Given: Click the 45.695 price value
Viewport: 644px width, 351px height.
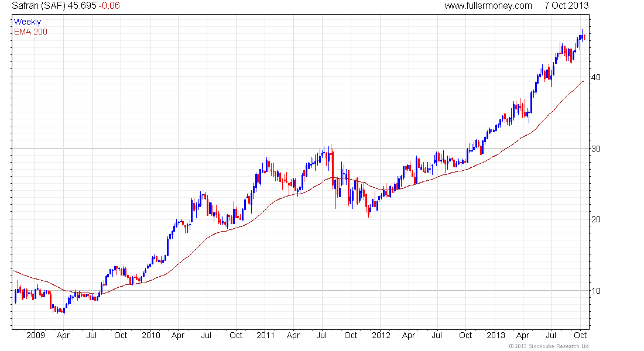Looking at the screenshot, I should tap(82, 6).
